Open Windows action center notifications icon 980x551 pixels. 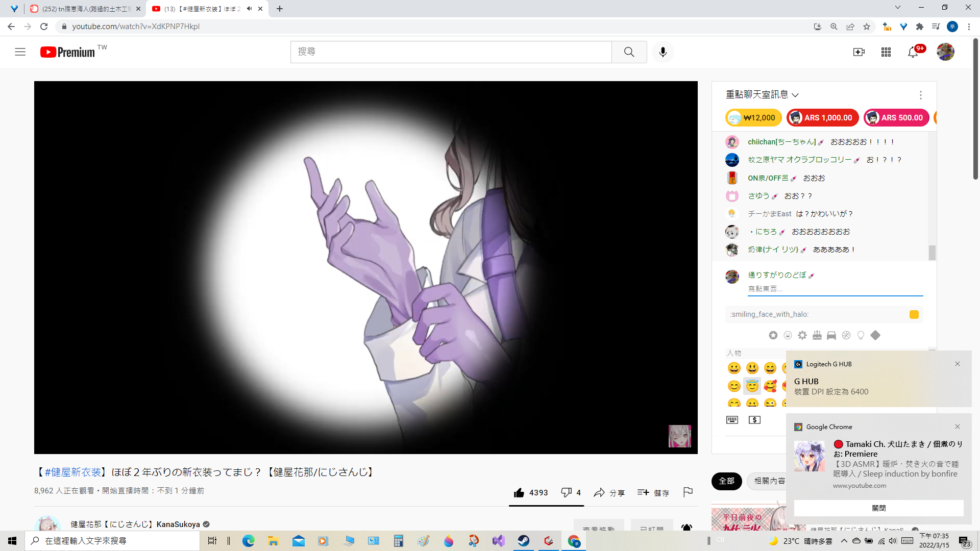pyautogui.click(x=964, y=541)
